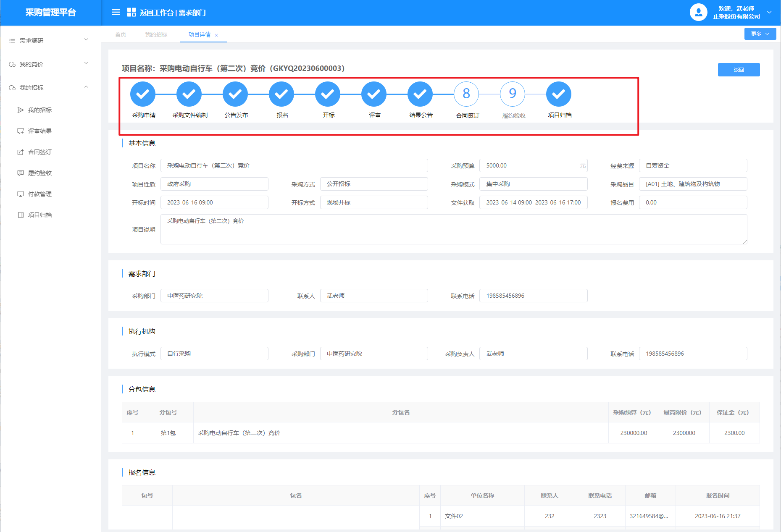Click the 返回 button
Image resolution: width=781 pixels, height=532 pixels.
(739, 70)
